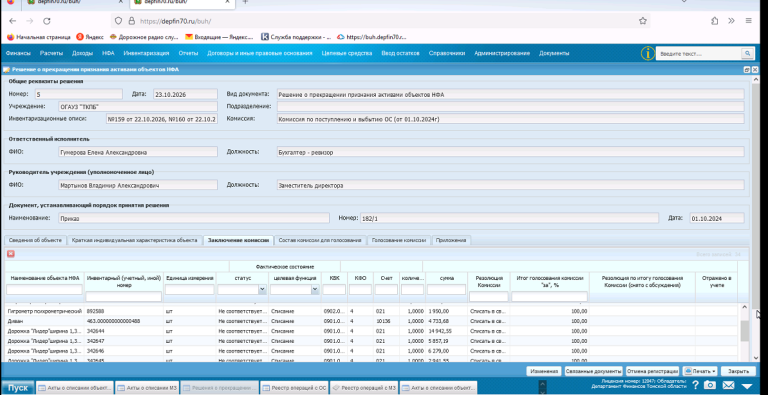768x395 pixels.
Task: Bookmark the page using the star icon
Action: click(643, 21)
